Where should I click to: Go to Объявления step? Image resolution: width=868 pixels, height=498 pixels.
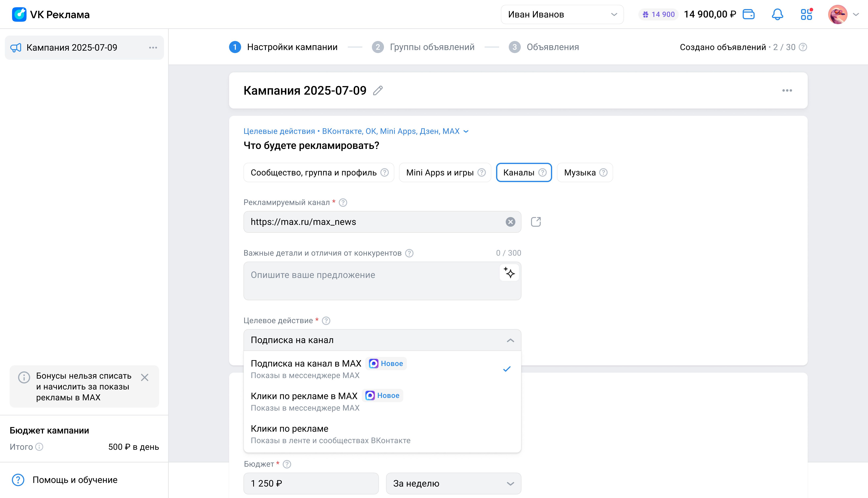click(544, 47)
